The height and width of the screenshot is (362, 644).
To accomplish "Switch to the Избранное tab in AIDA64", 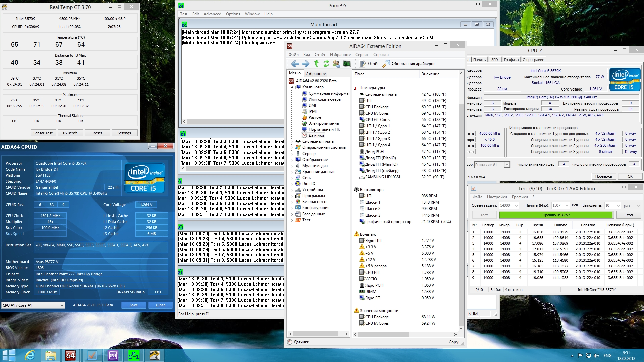I will [315, 74].
